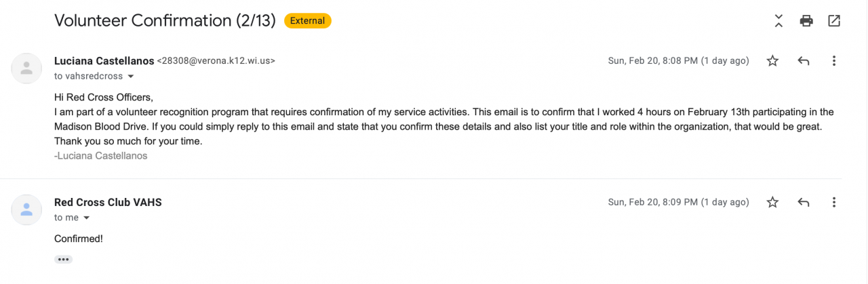Click the "Confirmed!" message body text
The height and width of the screenshot is (284, 868).
pyautogui.click(x=79, y=239)
